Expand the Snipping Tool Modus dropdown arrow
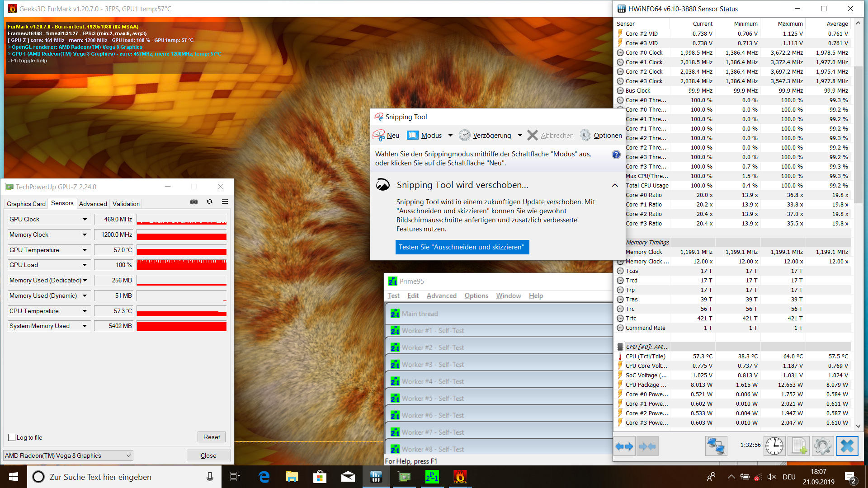The height and width of the screenshot is (488, 868). 450,136
